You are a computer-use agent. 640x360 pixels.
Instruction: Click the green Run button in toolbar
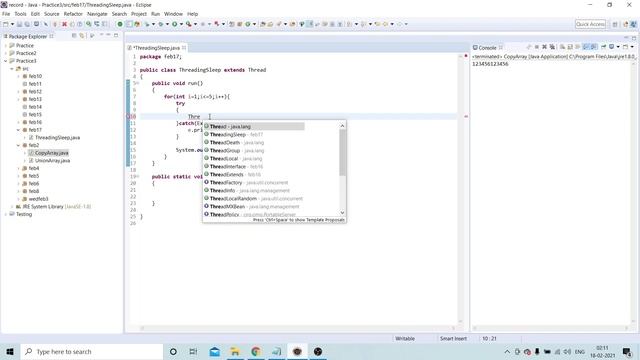coord(174,24)
